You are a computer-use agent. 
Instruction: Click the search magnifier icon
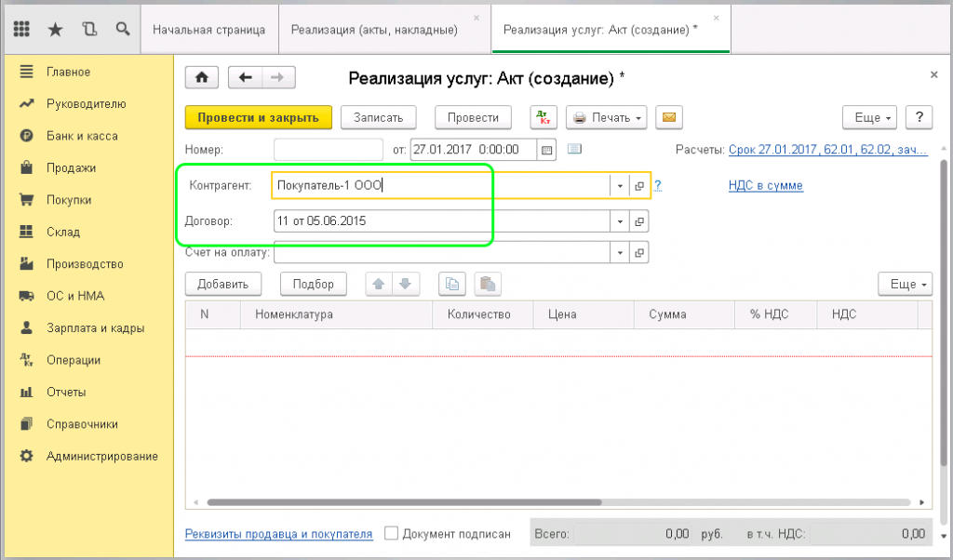coord(123,29)
